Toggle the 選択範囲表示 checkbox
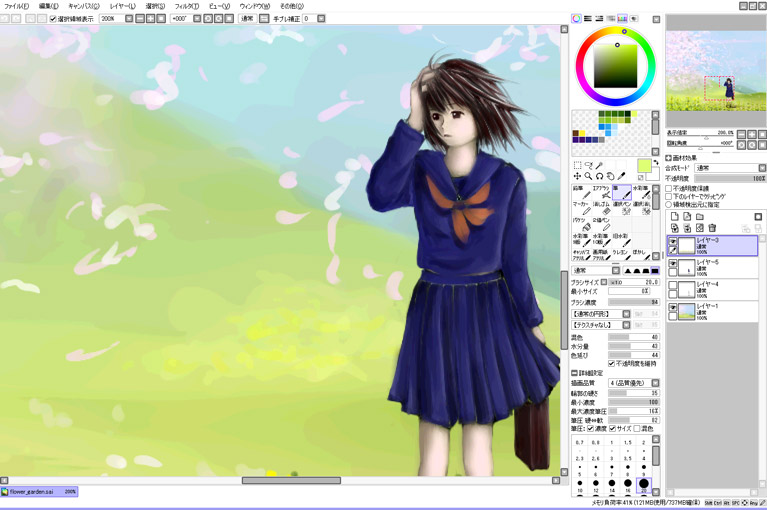767x510 pixels. tap(53, 18)
